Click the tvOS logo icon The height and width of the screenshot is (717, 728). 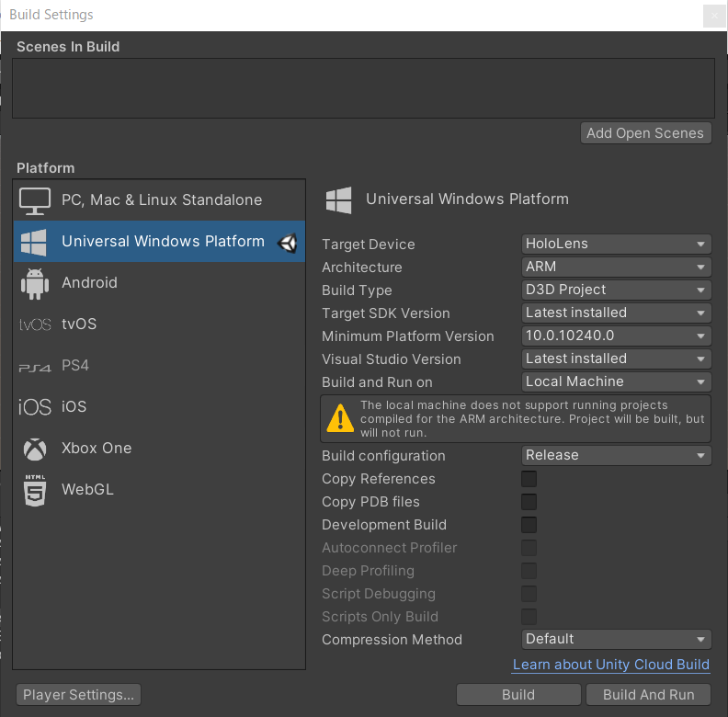35,324
